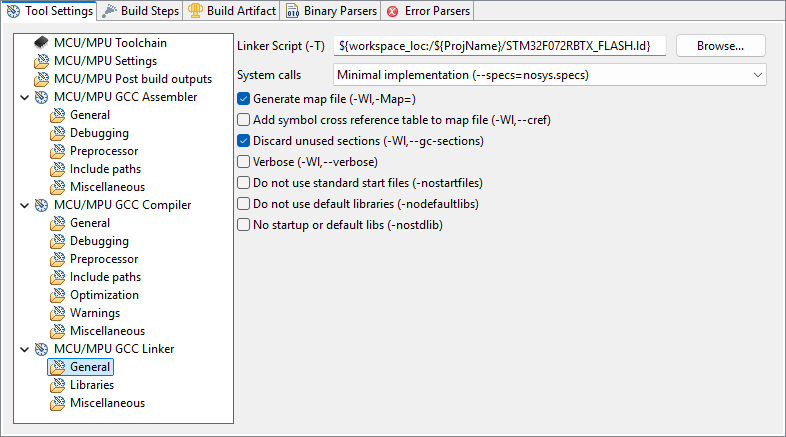Select Include paths under GCC Compiler
This screenshot has width=786, height=437.
(105, 277)
